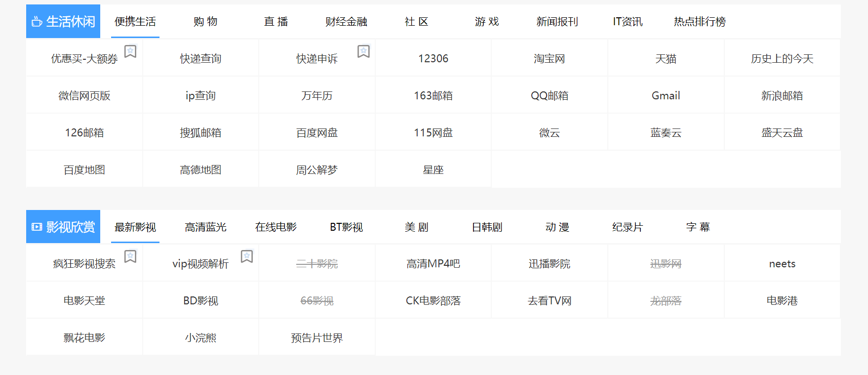Switch to the 动漫 tab
This screenshot has height=375, width=868.
(557, 227)
